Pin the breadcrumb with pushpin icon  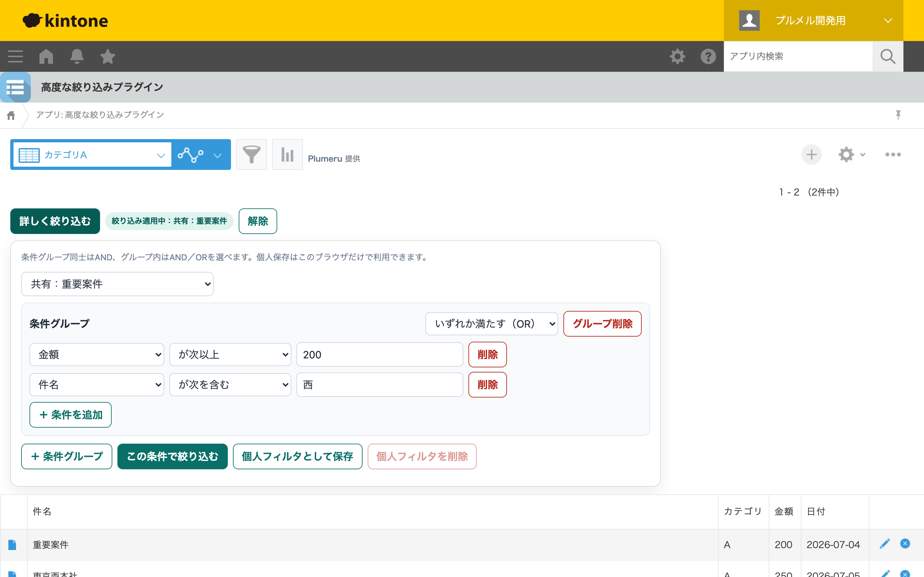(898, 115)
